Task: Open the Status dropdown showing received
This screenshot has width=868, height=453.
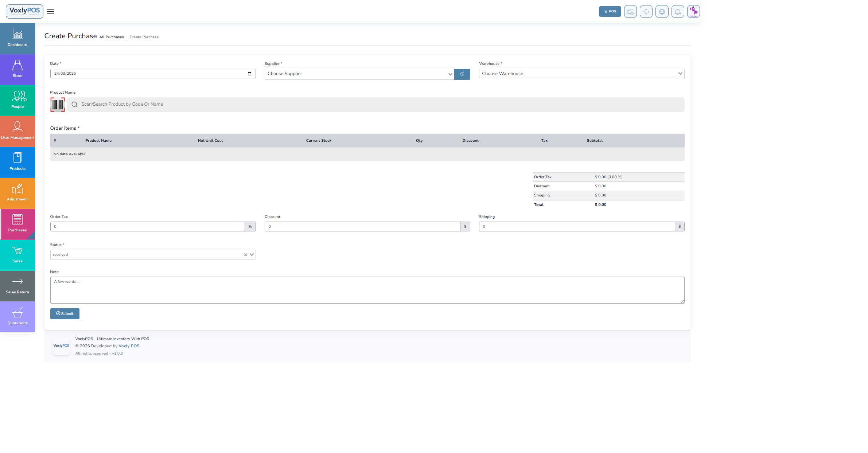Action: tap(152, 254)
